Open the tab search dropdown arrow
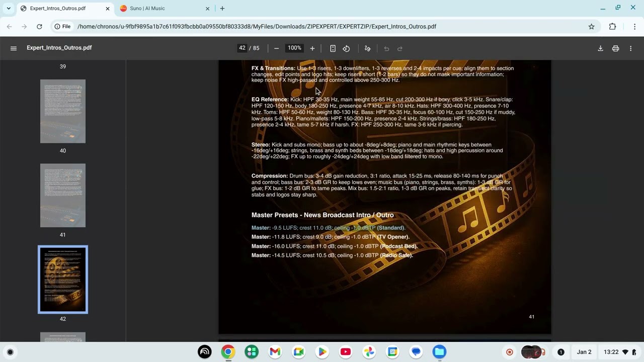Screen dimensions: 644x362 9,9
